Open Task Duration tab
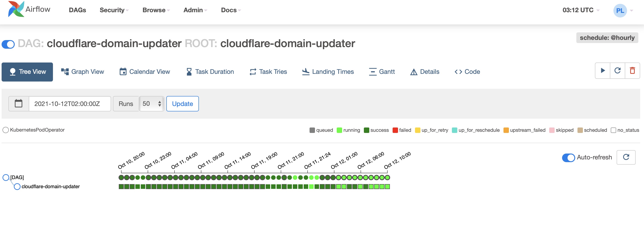Viewport: 644px width, 226px height. tap(210, 72)
